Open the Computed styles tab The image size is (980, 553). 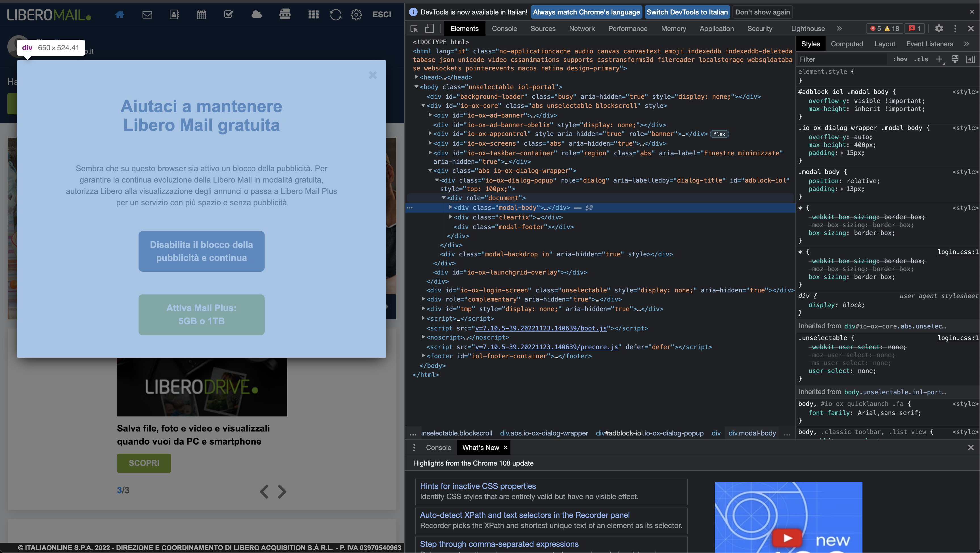(847, 44)
